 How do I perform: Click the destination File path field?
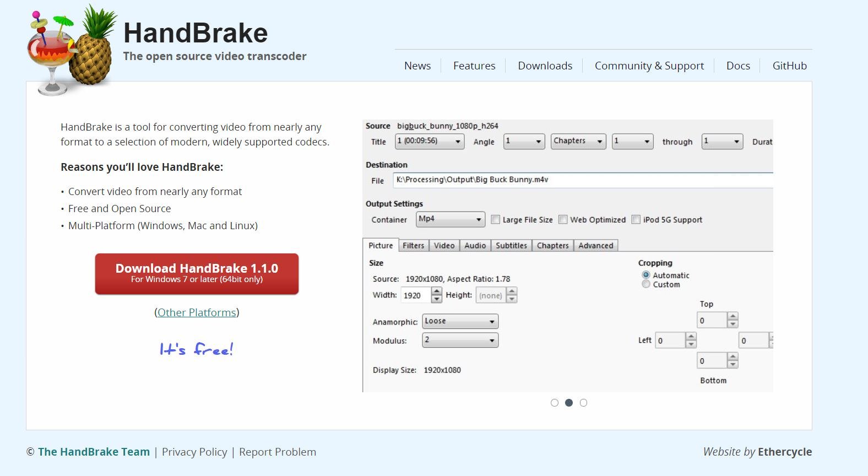point(583,180)
